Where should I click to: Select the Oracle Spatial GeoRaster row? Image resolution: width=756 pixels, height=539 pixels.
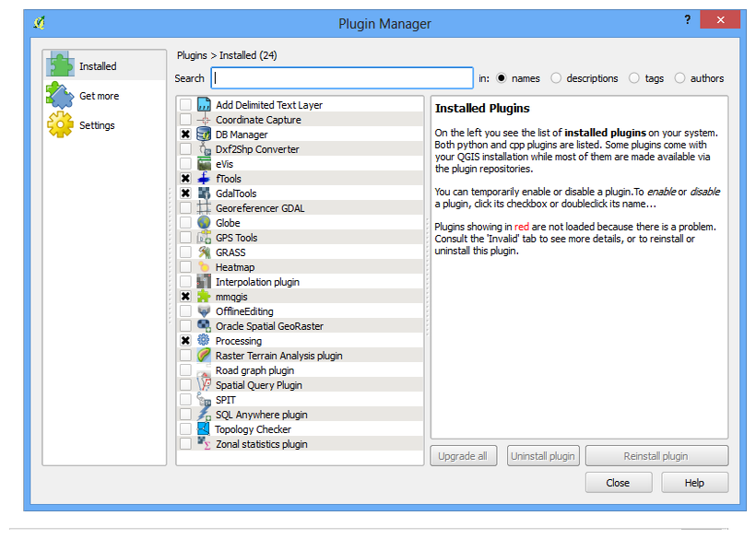pos(300,326)
